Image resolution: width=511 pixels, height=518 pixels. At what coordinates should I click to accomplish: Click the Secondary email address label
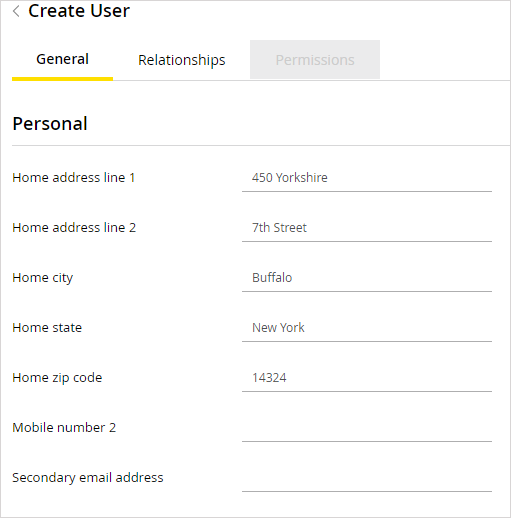coord(88,478)
